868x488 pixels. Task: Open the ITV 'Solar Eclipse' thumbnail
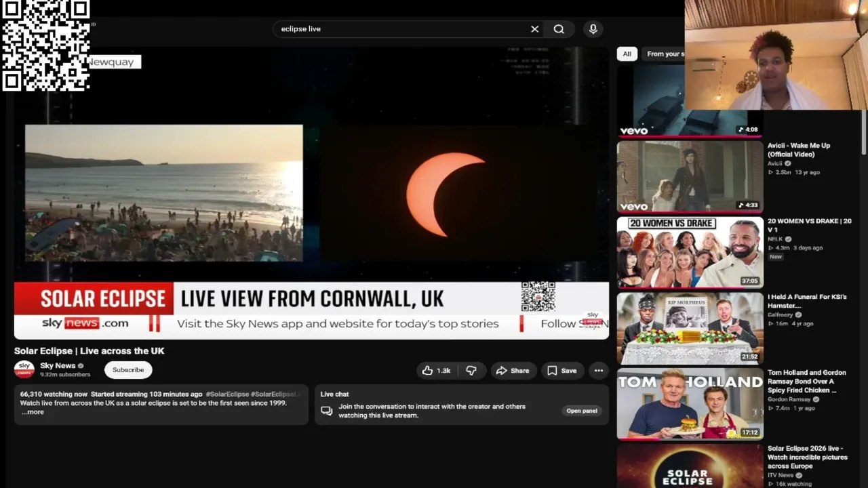click(690, 466)
